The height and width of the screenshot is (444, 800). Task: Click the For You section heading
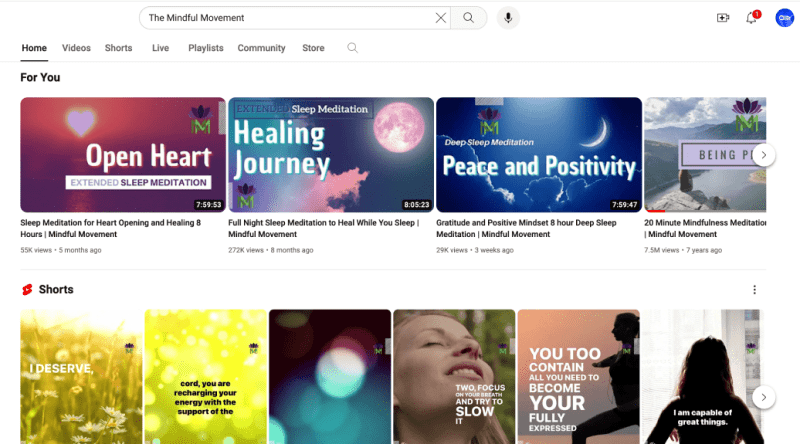[x=40, y=78]
